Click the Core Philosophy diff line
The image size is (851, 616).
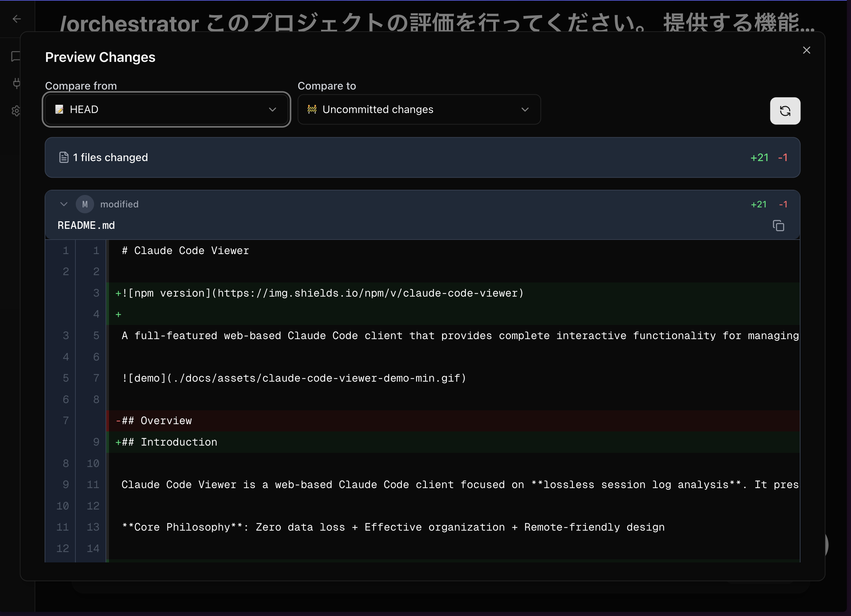click(x=393, y=527)
